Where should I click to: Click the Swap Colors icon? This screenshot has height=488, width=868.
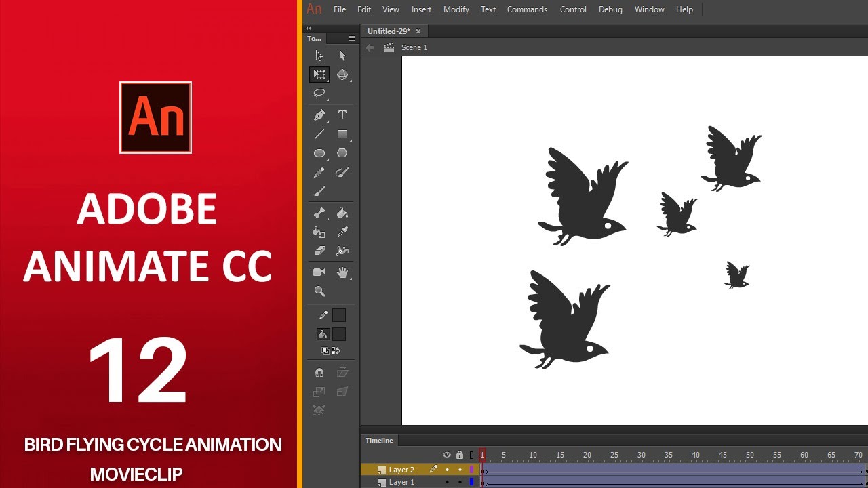pyautogui.click(x=336, y=350)
